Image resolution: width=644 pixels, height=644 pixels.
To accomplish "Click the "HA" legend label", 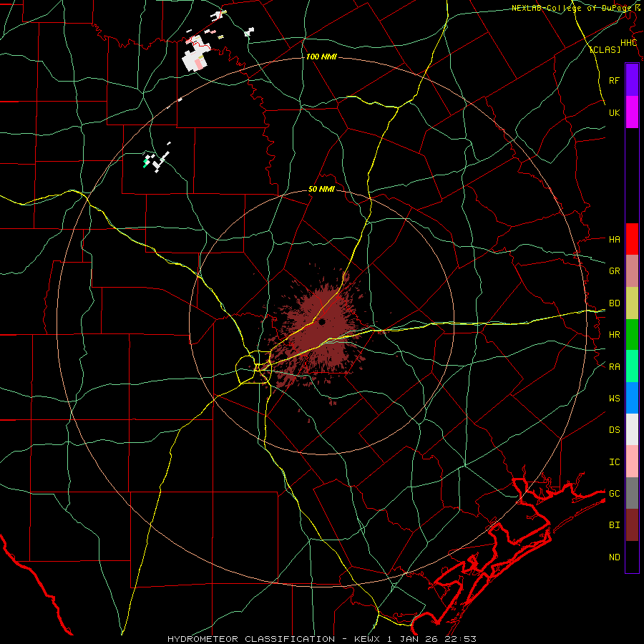I will tap(614, 239).
